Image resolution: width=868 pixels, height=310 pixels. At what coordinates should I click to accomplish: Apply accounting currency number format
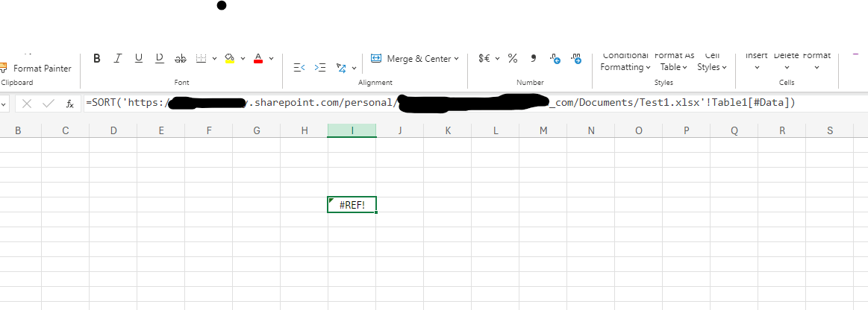pos(484,59)
